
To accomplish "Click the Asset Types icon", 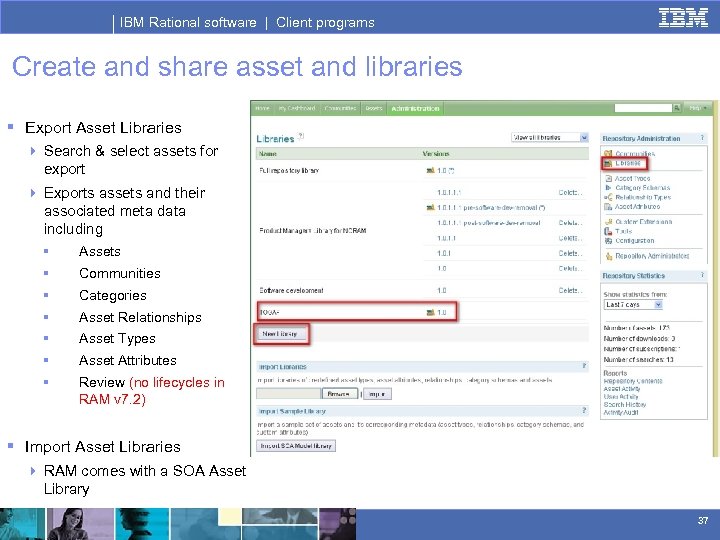I will coord(608,178).
